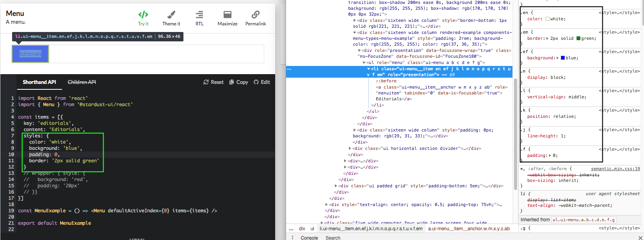Click 'line-height: 1' declaration
644x240 pixels.
tap(546, 136)
